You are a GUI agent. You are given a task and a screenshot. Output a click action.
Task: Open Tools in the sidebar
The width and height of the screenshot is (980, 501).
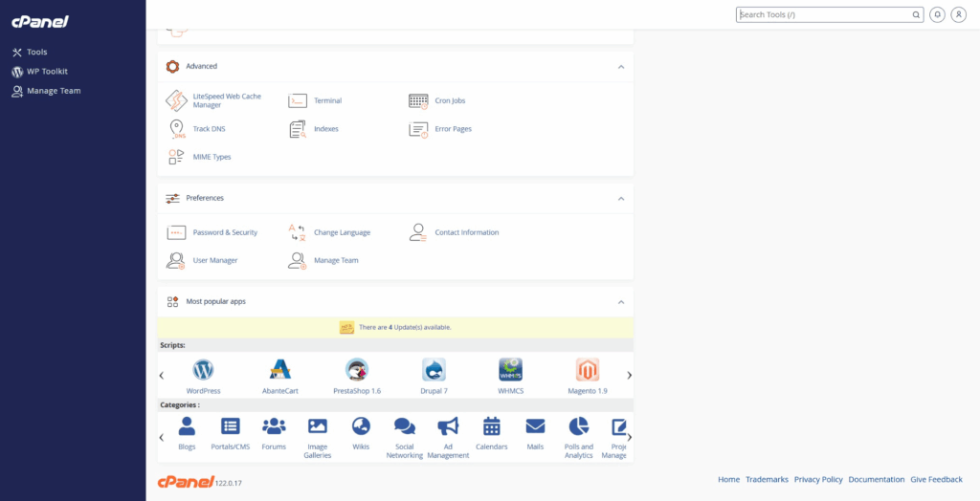36,52
